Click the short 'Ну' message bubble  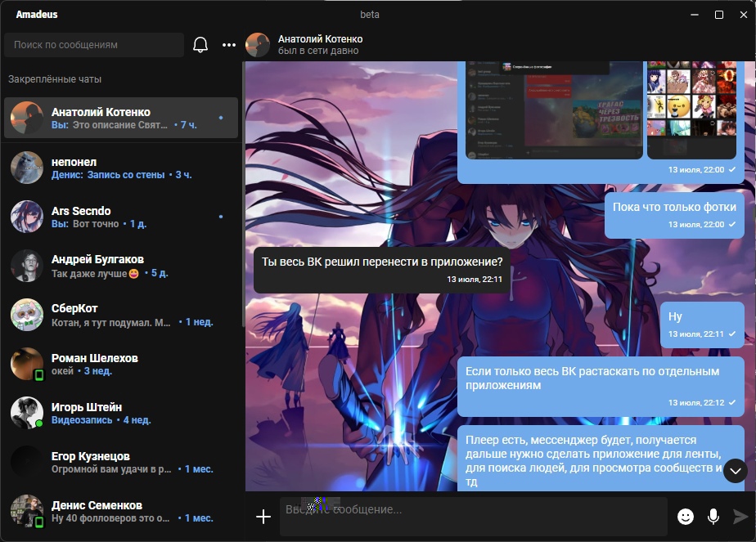tap(702, 325)
